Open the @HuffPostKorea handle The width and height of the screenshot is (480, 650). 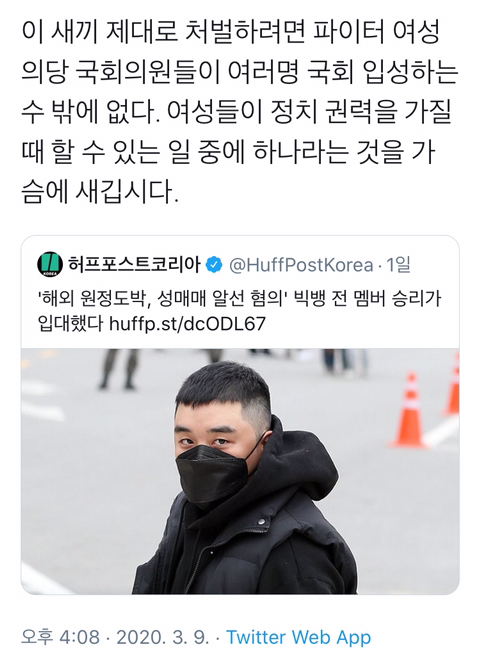pyautogui.click(x=301, y=264)
